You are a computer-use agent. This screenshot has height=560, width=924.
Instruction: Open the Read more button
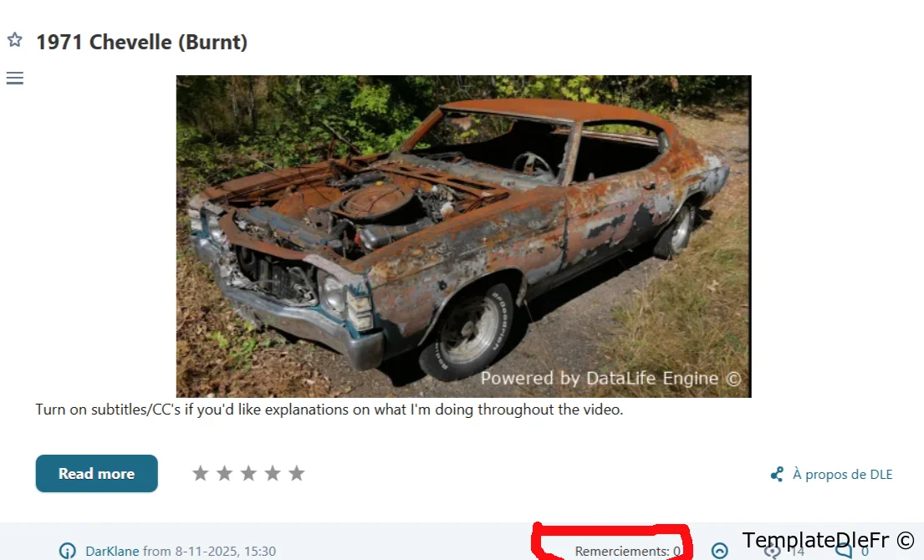97,473
